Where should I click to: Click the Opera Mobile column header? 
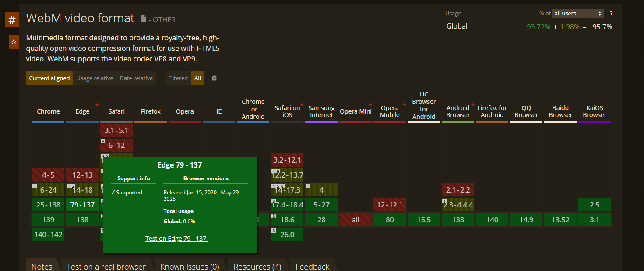pos(390,111)
